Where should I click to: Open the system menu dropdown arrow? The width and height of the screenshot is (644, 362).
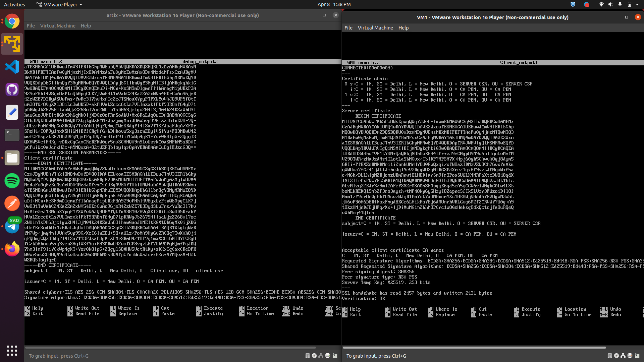[x=637, y=4]
